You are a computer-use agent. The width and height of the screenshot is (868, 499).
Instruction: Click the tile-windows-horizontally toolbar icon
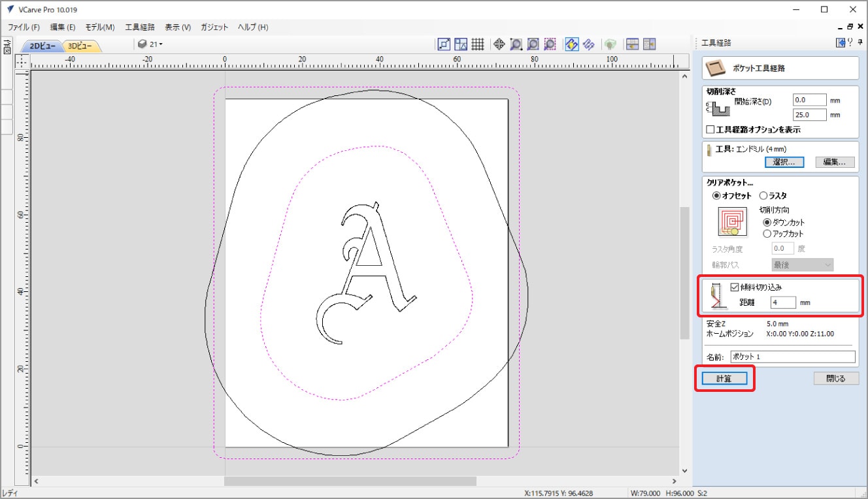point(632,44)
